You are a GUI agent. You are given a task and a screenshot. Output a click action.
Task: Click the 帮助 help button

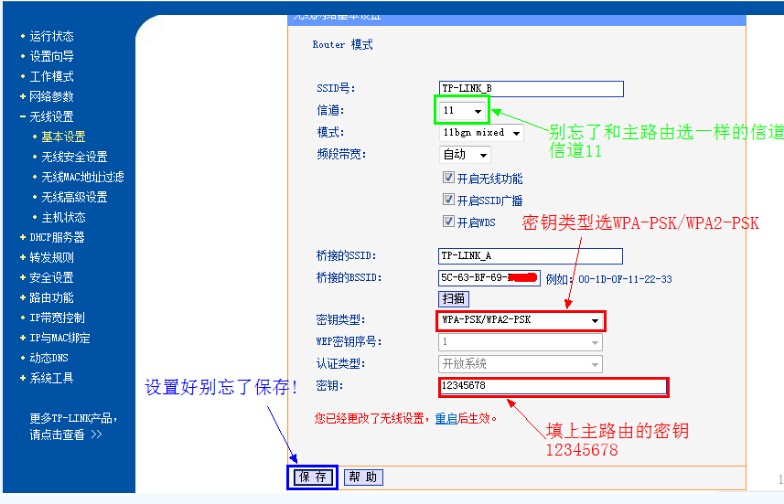[x=364, y=477]
